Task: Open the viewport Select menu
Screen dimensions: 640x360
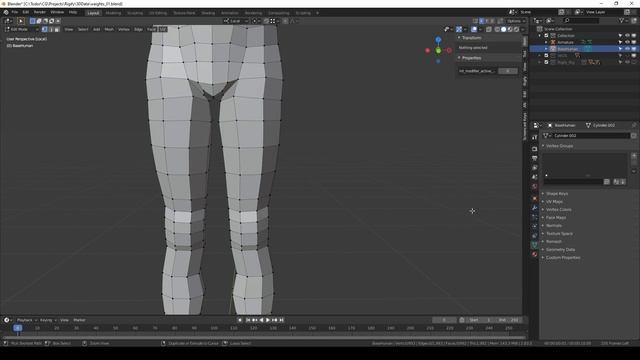Action: (83, 29)
